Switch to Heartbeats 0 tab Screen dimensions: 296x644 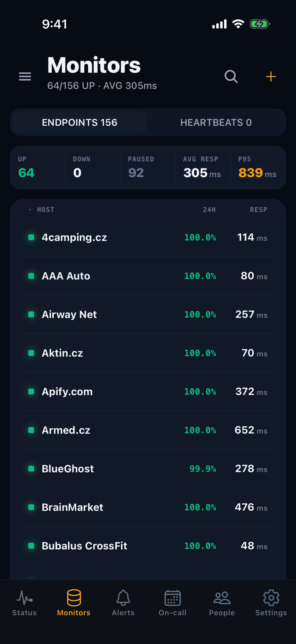216,122
